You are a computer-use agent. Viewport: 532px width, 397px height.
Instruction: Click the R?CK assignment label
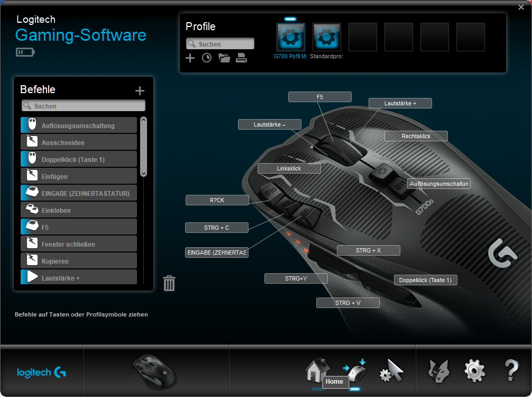(217, 201)
